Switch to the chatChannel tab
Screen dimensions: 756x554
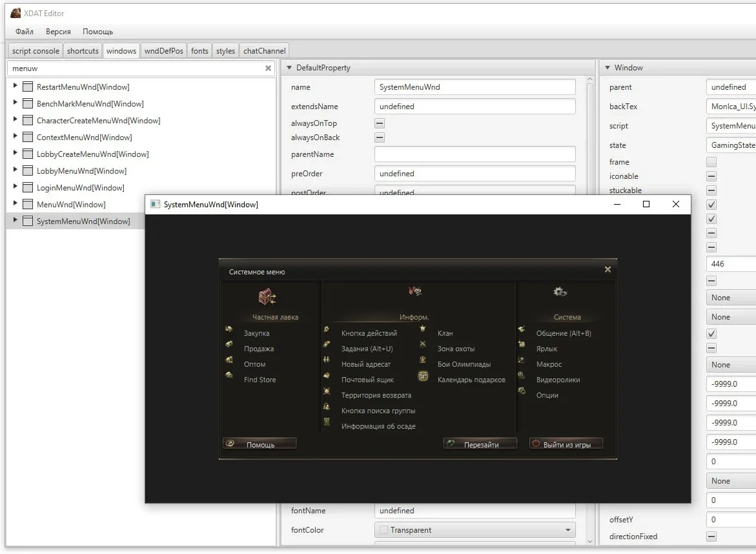(x=264, y=50)
